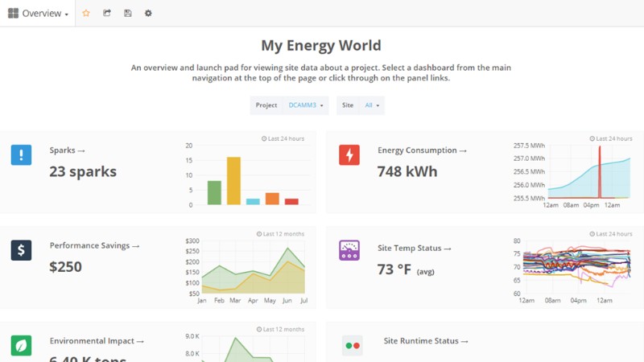Open the Environmental Impact panel link

click(x=97, y=340)
